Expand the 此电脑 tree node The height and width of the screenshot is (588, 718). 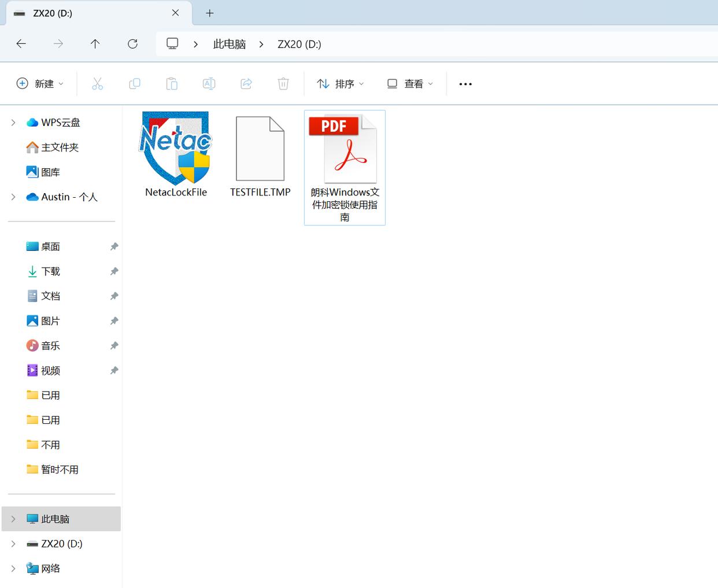(13, 519)
